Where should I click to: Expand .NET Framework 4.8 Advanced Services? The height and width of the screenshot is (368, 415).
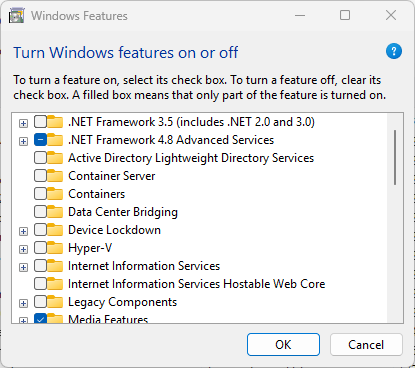click(23, 141)
